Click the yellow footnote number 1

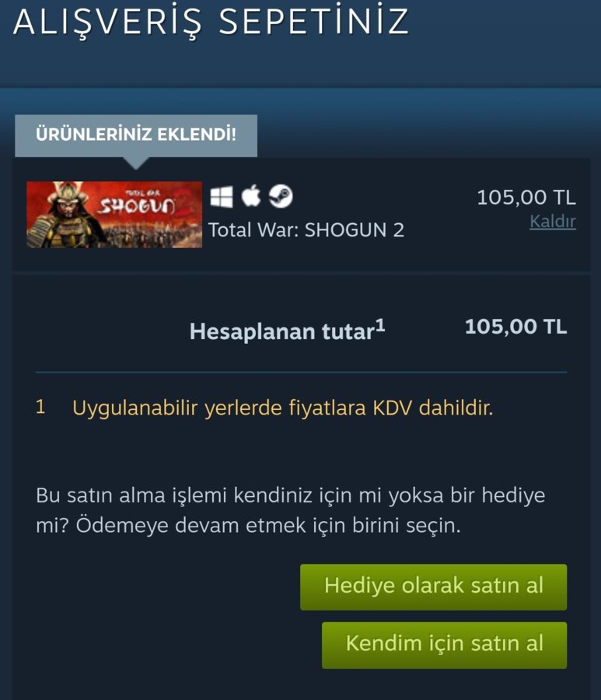click(x=40, y=407)
